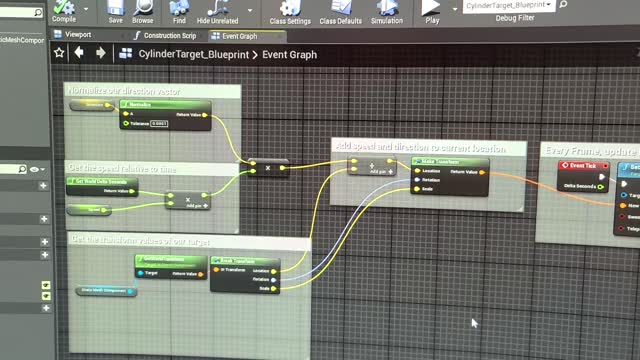This screenshot has height=360, width=640.
Task: Navigate back with the left arrow
Action: click(79, 52)
